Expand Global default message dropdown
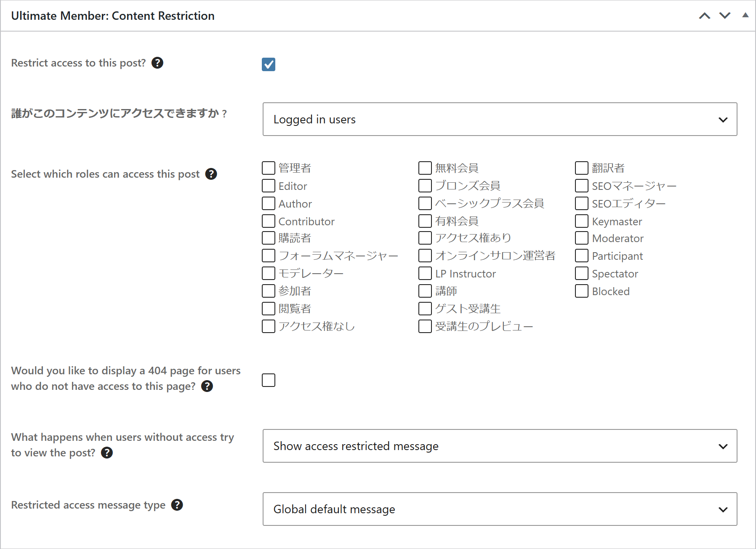 pos(500,509)
